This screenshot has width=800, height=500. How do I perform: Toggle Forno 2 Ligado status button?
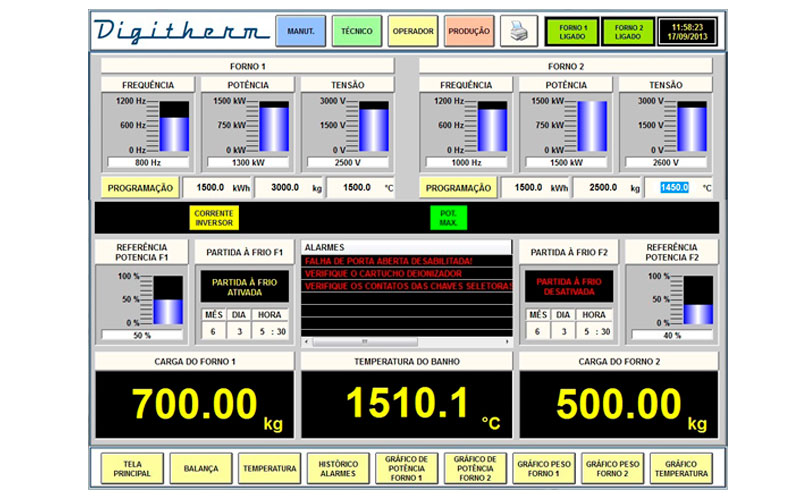[628, 32]
